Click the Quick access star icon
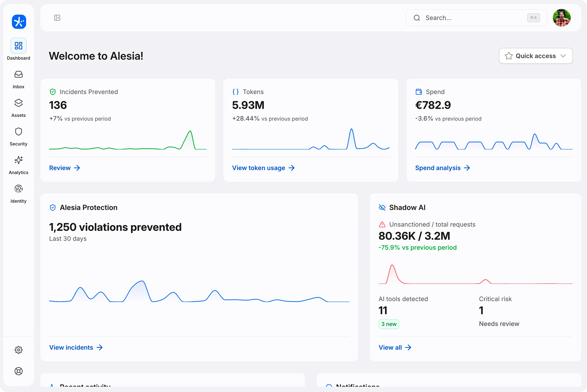The width and height of the screenshot is (587, 392). point(508,56)
